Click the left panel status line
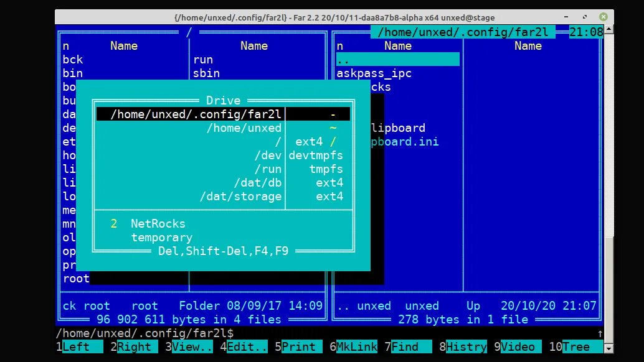The image size is (644, 362). pyautogui.click(x=192, y=306)
